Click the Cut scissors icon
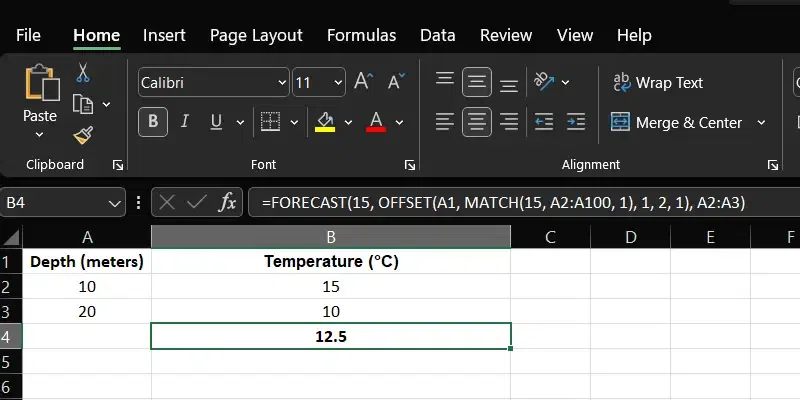 click(x=83, y=73)
